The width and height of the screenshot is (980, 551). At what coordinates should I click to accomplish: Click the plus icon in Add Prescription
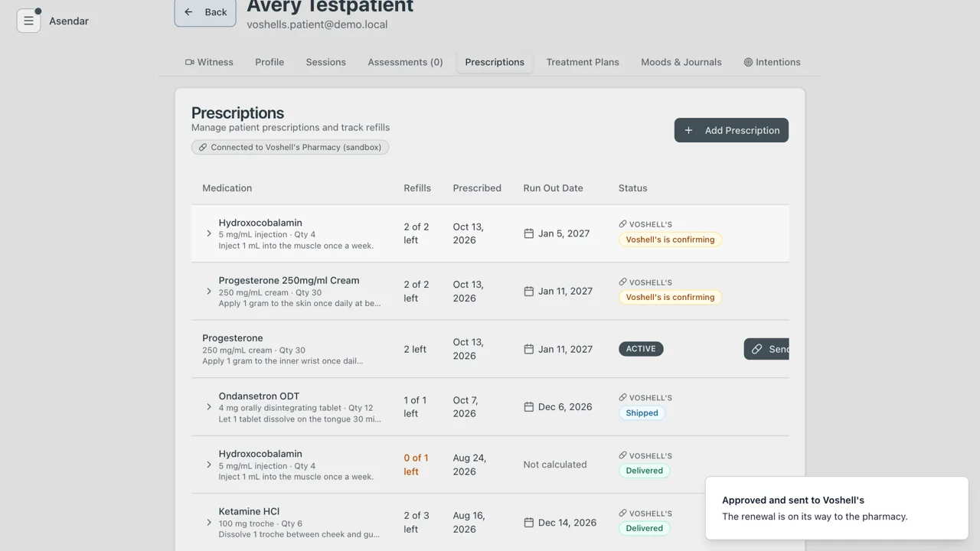click(x=688, y=130)
